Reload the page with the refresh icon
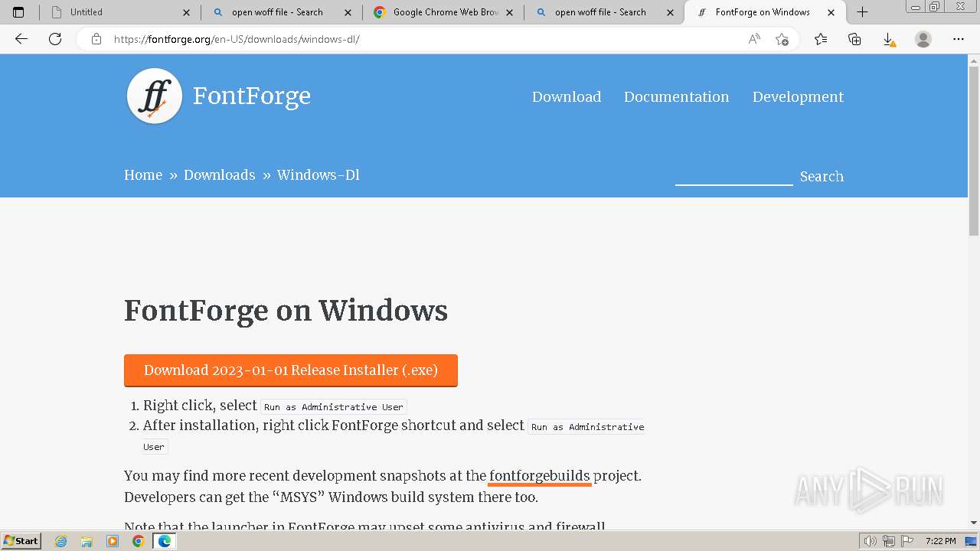 coord(55,39)
